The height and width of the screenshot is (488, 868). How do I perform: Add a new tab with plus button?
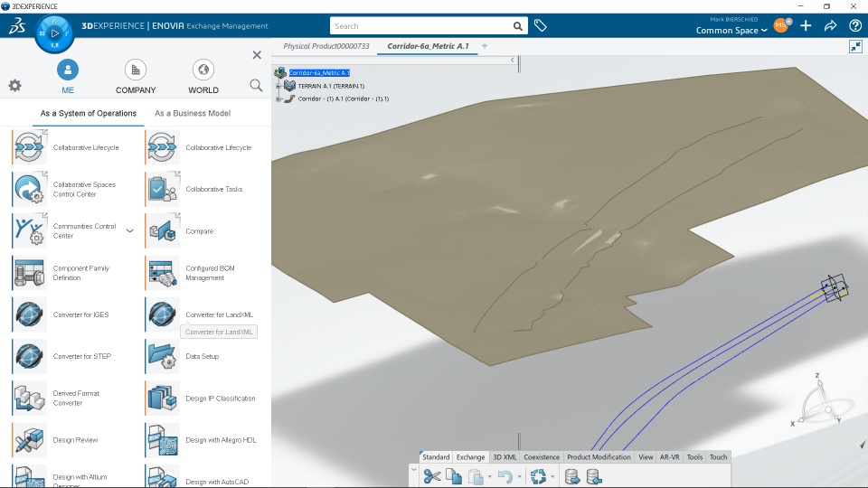pyautogui.click(x=485, y=46)
